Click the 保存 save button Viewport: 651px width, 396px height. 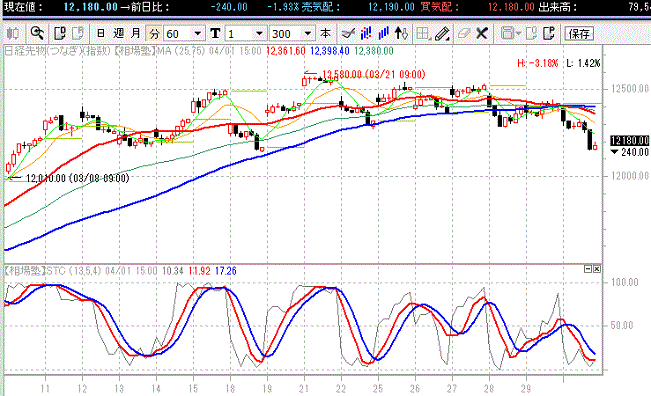click(579, 33)
